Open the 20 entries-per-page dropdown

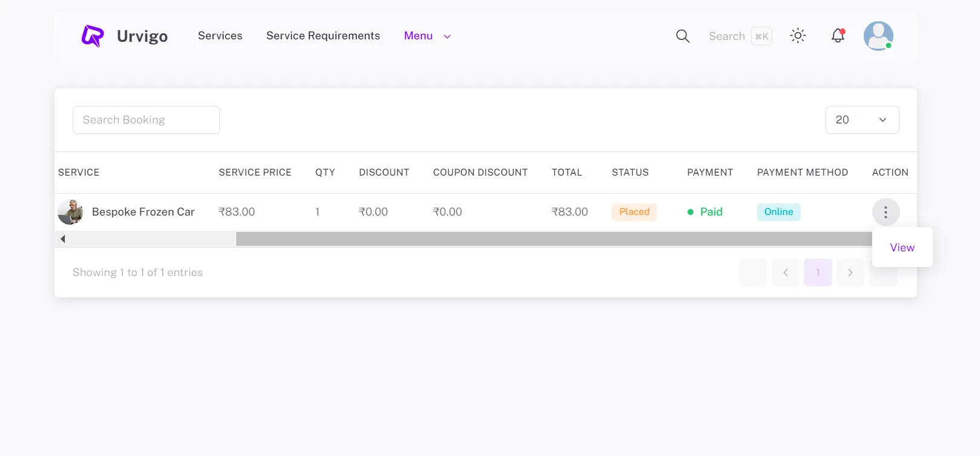point(862,120)
